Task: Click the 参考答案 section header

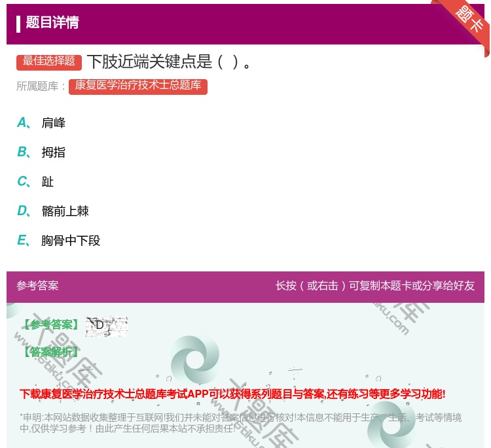Action: 37,286
